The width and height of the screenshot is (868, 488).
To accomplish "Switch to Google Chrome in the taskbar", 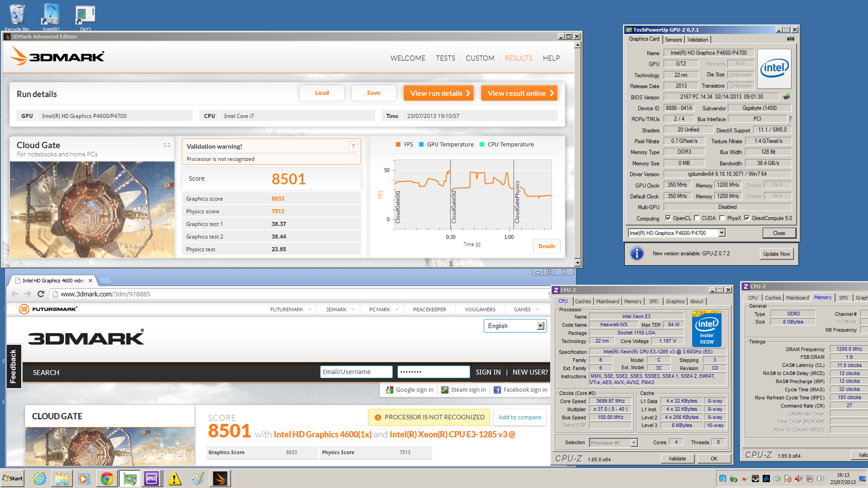I will coord(107,479).
